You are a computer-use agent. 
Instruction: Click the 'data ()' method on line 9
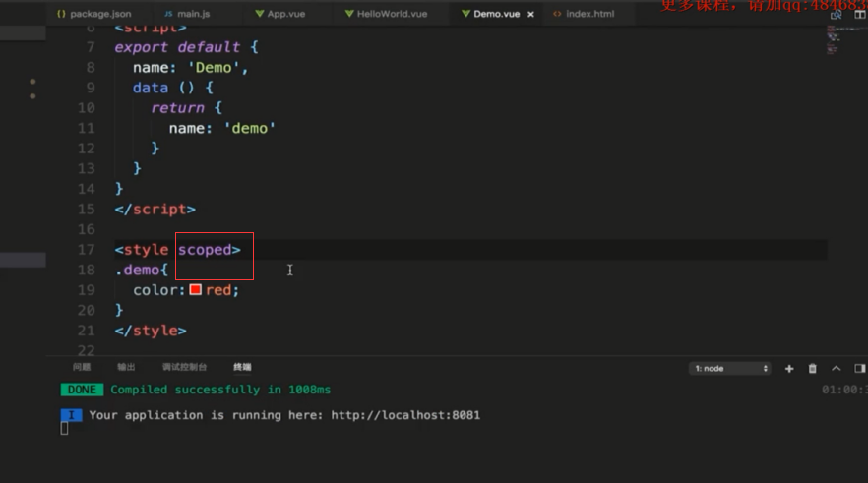tap(163, 88)
